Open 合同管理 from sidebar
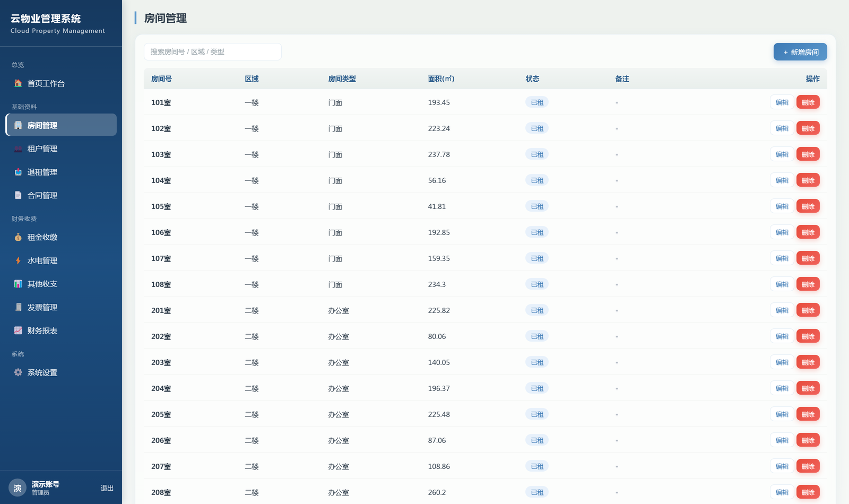Image resolution: width=849 pixels, height=504 pixels. [61, 195]
